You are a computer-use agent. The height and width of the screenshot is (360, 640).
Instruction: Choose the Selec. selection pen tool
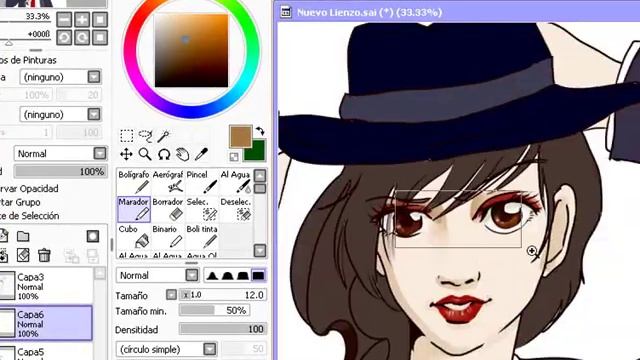point(202,209)
